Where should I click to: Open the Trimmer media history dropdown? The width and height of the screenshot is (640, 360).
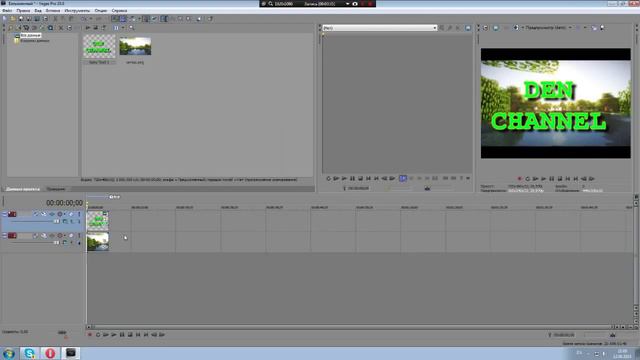tap(435, 28)
